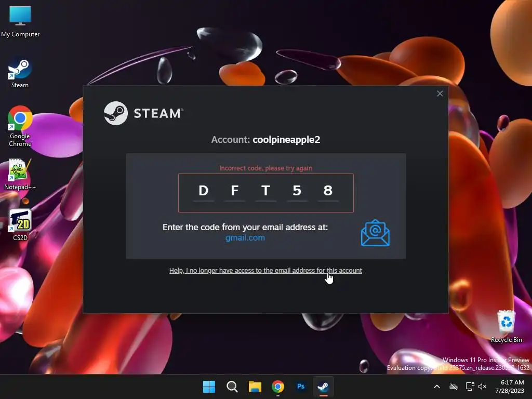Click the 'Incorrect code, please try again' message
Viewport: 532px width, 399px height.
pos(265,168)
